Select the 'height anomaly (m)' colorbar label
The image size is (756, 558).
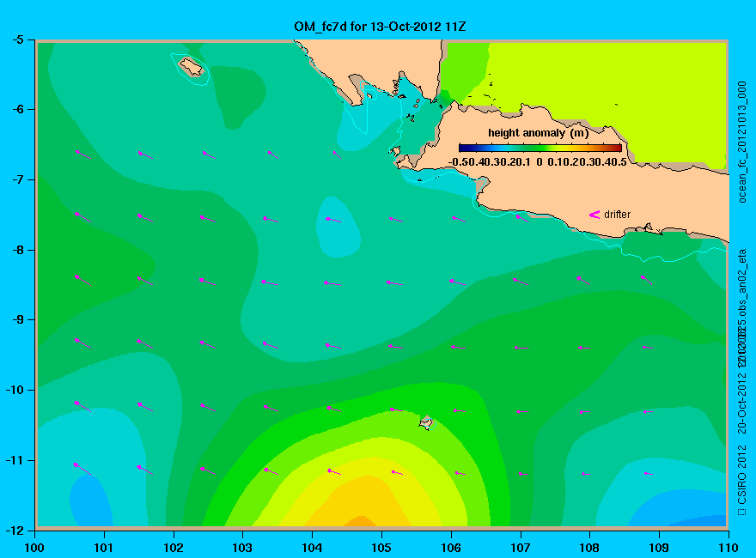click(x=538, y=132)
